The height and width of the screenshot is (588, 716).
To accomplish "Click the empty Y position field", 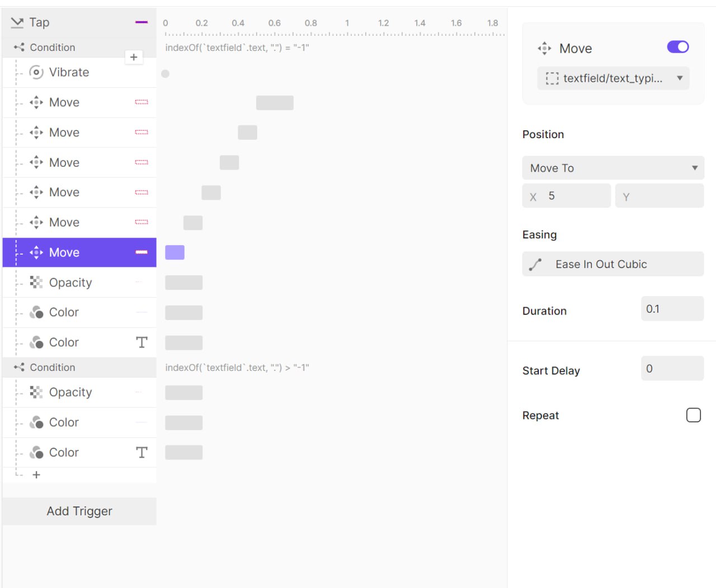I will [x=660, y=196].
